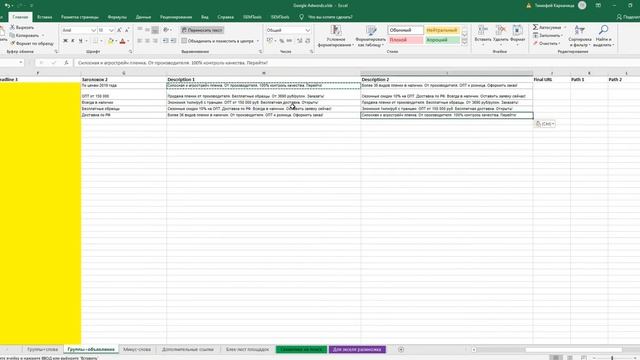Open the Arial font name dropdown
Image resolution: width=640 pixels, height=360 pixels.
tap(93, 30)
